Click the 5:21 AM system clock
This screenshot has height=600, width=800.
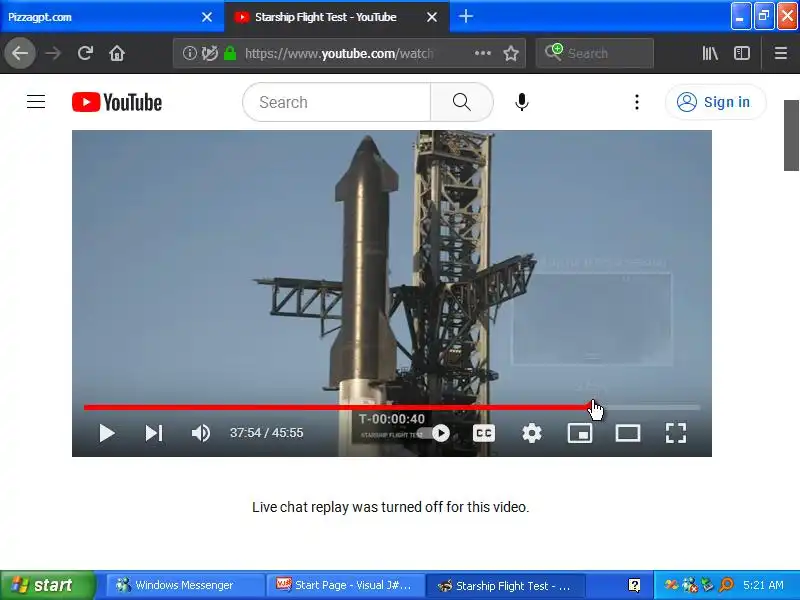[763, 585]
